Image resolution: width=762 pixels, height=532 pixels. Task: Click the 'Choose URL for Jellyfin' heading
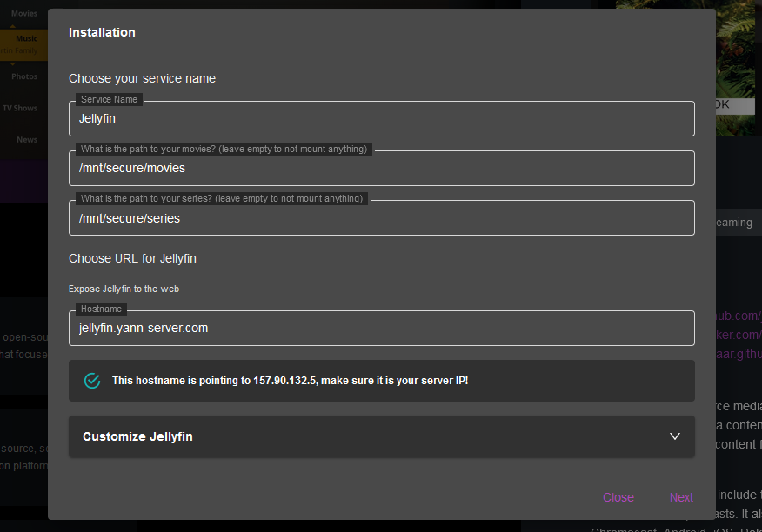click(132, 258)
